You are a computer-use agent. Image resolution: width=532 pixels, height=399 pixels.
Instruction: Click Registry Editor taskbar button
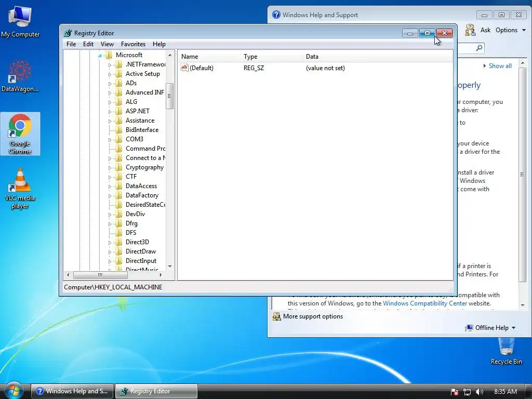pos(156,391)
